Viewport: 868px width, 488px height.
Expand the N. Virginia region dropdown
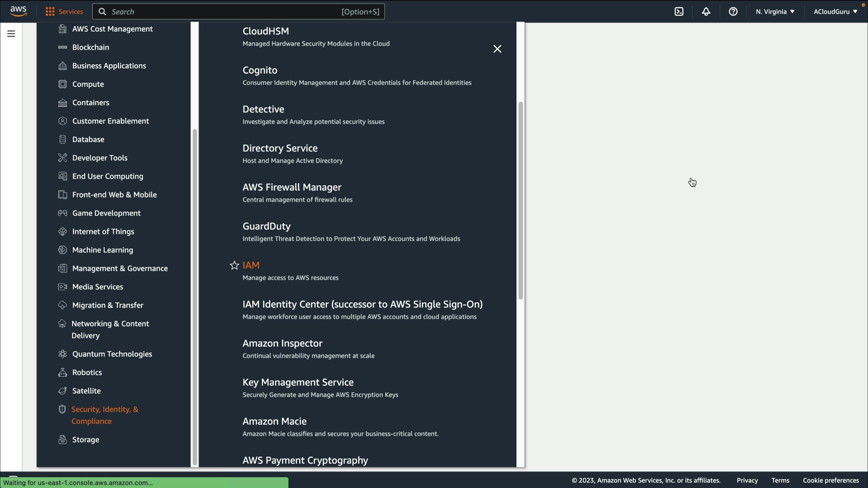[x=775, y=12]
